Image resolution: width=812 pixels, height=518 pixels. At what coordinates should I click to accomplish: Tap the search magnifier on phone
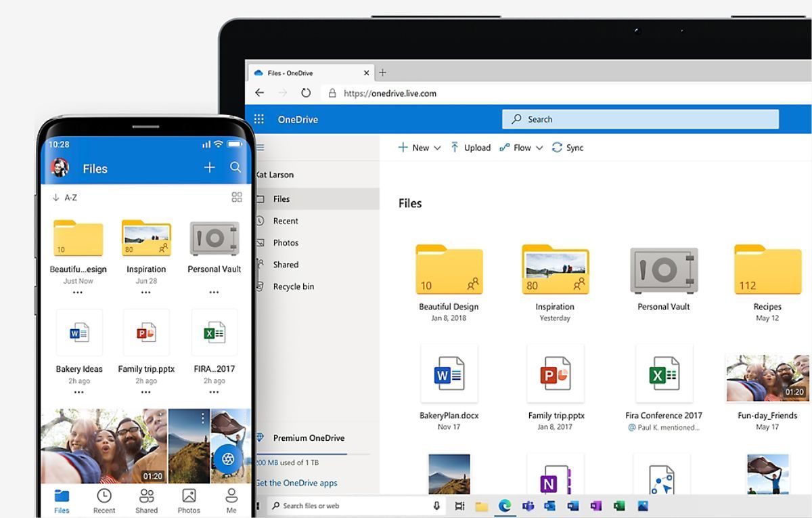pyautogui.click(x=235, y=167)
